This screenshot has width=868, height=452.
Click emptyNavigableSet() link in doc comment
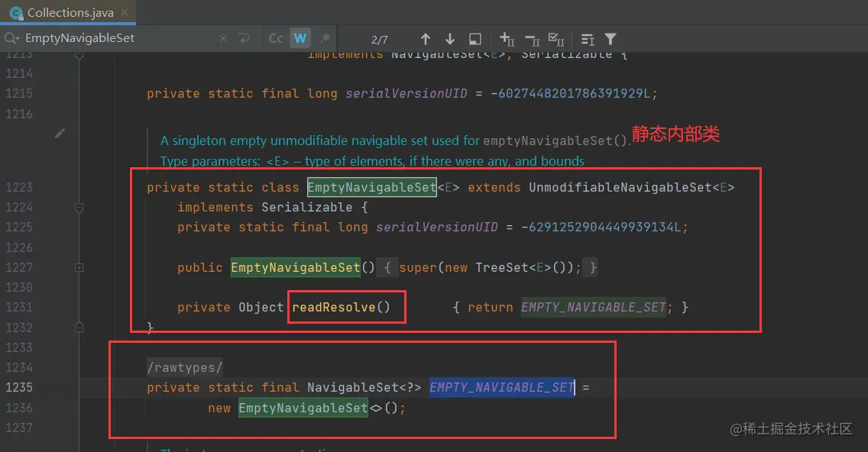(x=555, y=141)
